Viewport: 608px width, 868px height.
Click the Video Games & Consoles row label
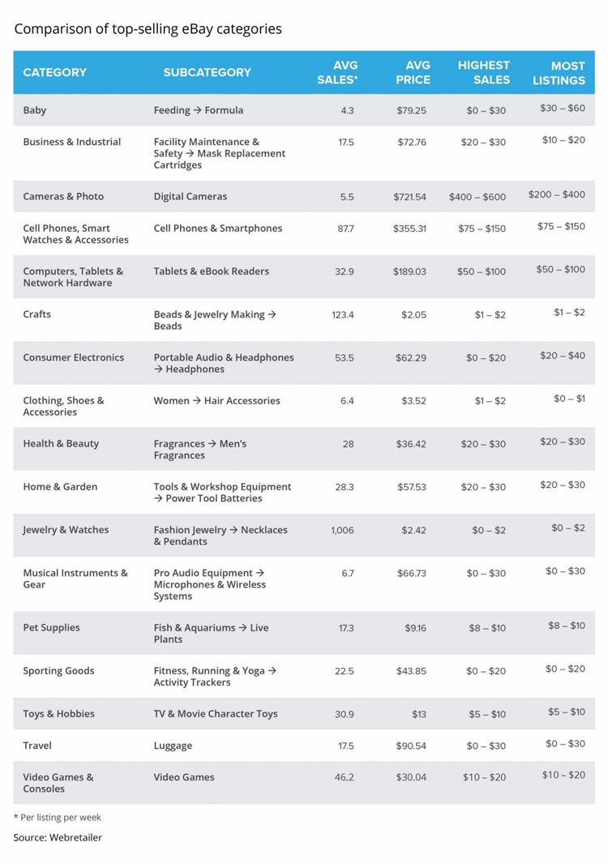coord(58,783)
